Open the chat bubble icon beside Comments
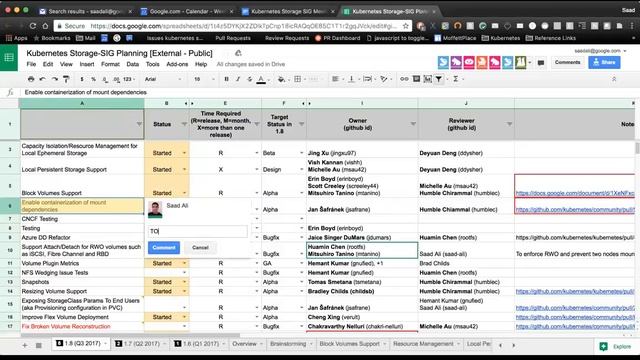The image size is (640, 360). (x=541, y=62)
